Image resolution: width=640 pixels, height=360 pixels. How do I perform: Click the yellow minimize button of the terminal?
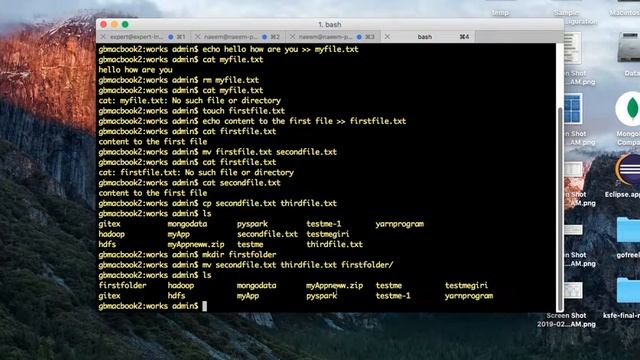[x=114, y=24]
